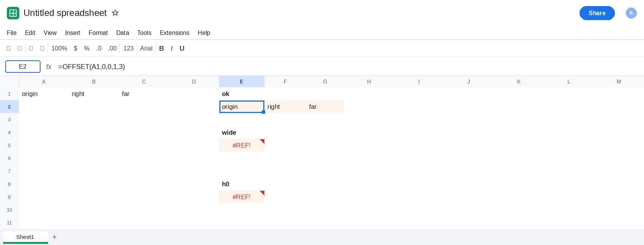Click the fx function icon

[x=49, y=67]
